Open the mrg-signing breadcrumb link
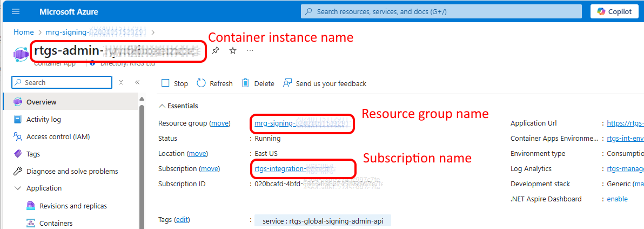 (x=96, y=32)
